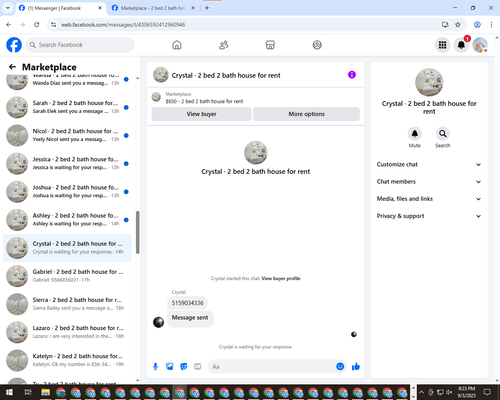The image size is (500, 400).
Task: Click the More options button
Action: [306, 114]
